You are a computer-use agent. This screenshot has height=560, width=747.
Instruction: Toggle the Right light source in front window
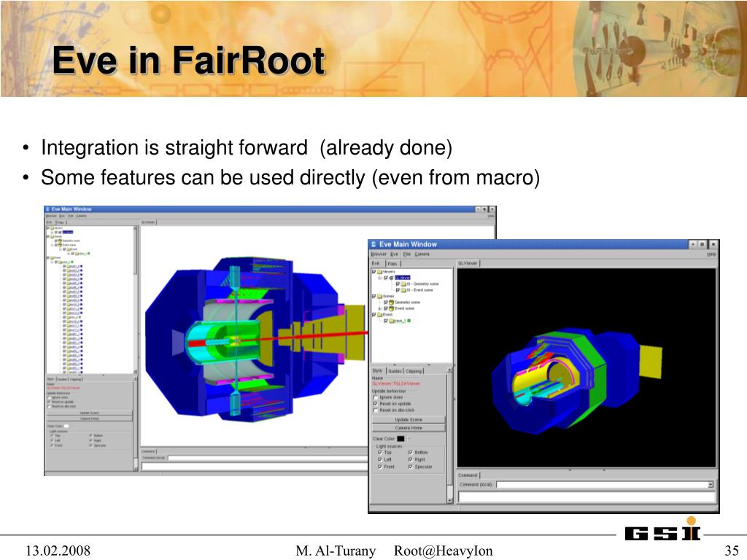pyautogui.click(x=411, y=459)
